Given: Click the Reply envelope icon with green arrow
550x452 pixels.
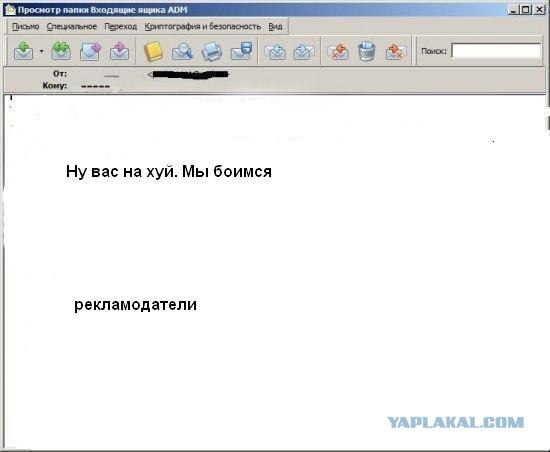Looking at the screenshot, I should [23, 51].
